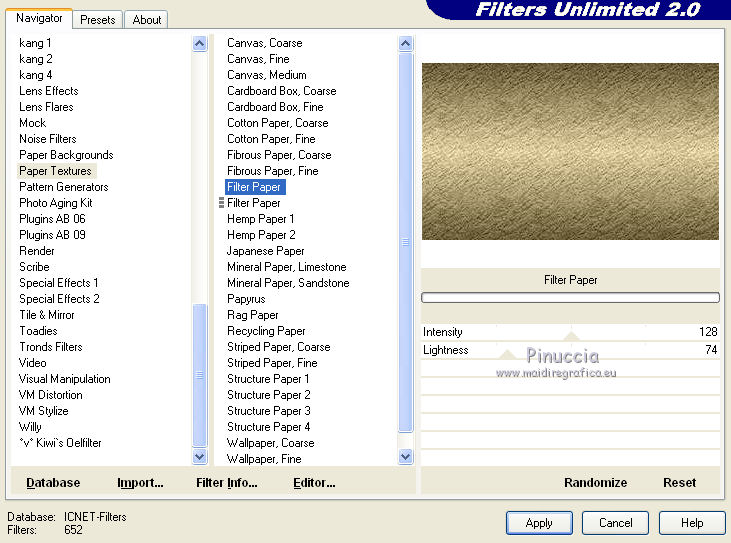Click the filter preview image
Screen dimensions: 731x543
click(x=570, y=151)
